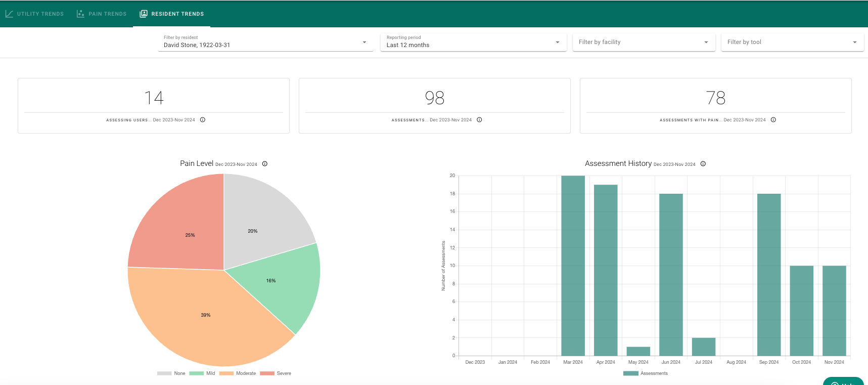868x385 pixels.
Task: Open the Reporting period dropdown
Action: click(x=473, y=42)
